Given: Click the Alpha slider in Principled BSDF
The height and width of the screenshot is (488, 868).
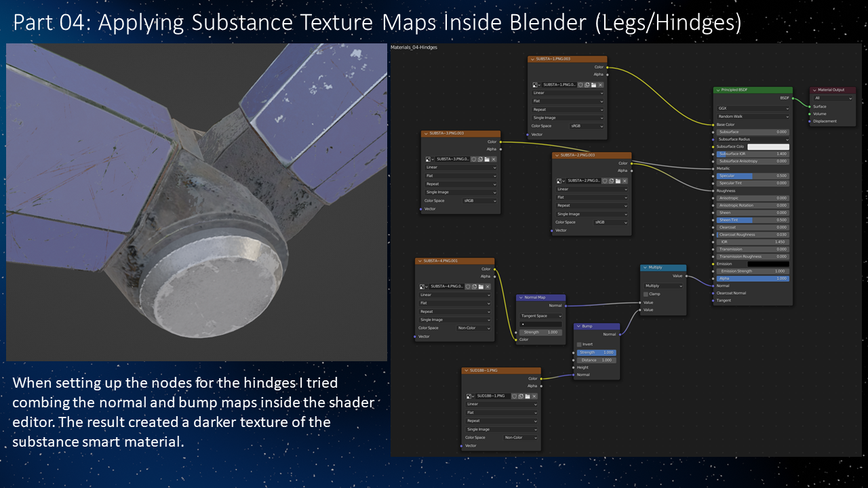Looking at the screenshot, I should (753, 278).
